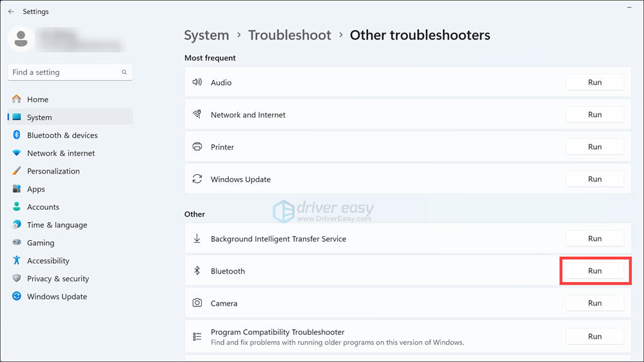The height and width of the screenshot is (362, 644).
Task: Click the Troubleshoot breadcrumb link
Action: pyautogui.click(x=289, y=35)
